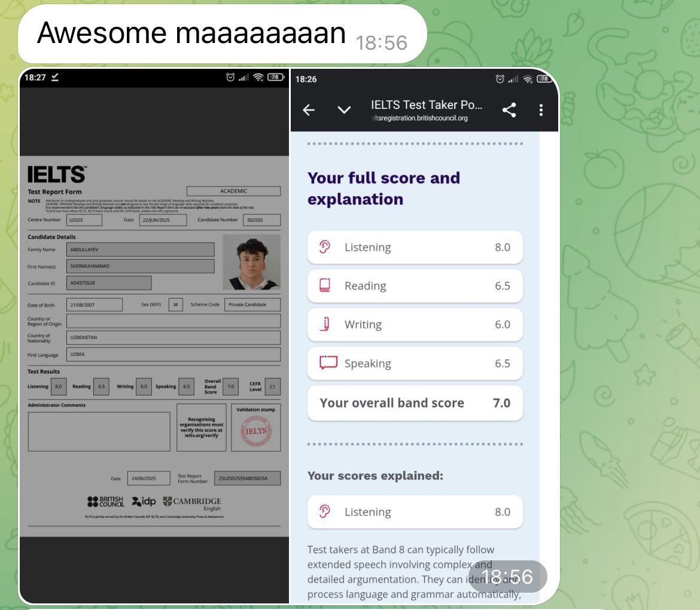Tap the back arrow in the IELTS portal header
The image size is (700, 610).
[309, 110]
